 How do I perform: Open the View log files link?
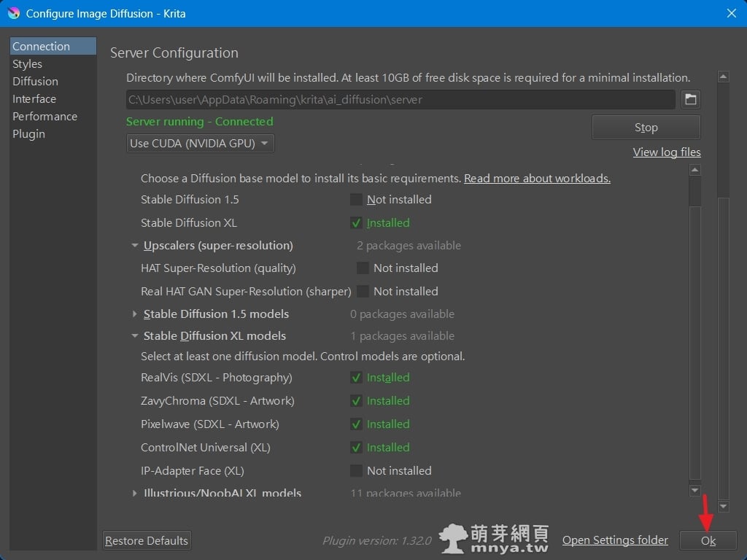pos(666,152)
